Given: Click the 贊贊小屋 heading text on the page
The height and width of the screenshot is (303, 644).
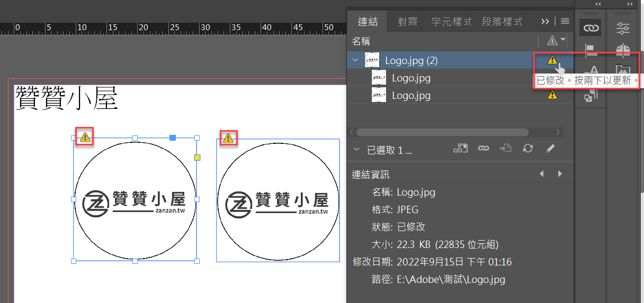Looking at the screenshot, I should (66, 98).
